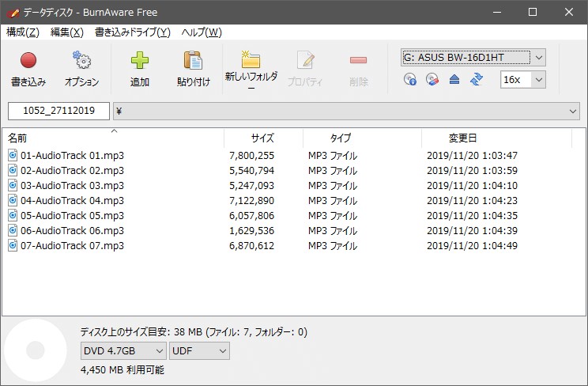Screen dimensions: 588x386
Task: Click size value 6,057,806
Action: (251, 215)
